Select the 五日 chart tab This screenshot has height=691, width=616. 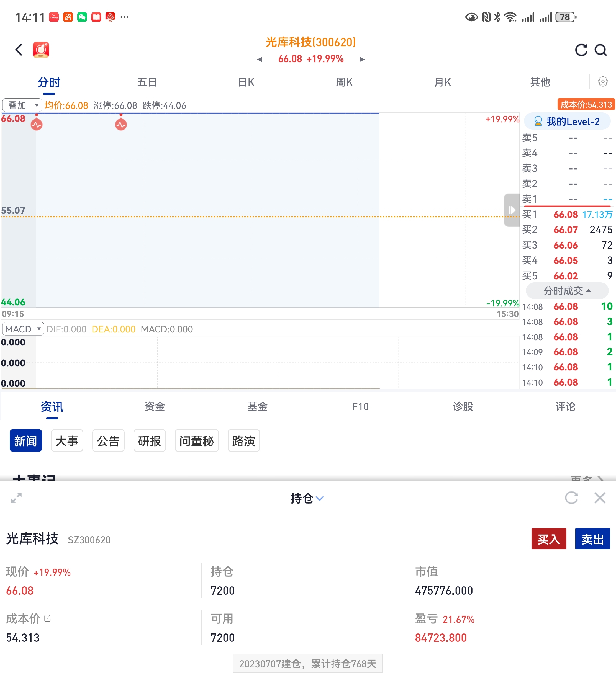147,82
